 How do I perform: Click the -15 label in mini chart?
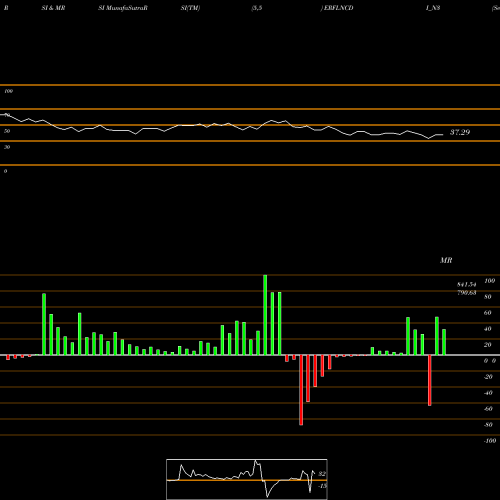(322, 486)
